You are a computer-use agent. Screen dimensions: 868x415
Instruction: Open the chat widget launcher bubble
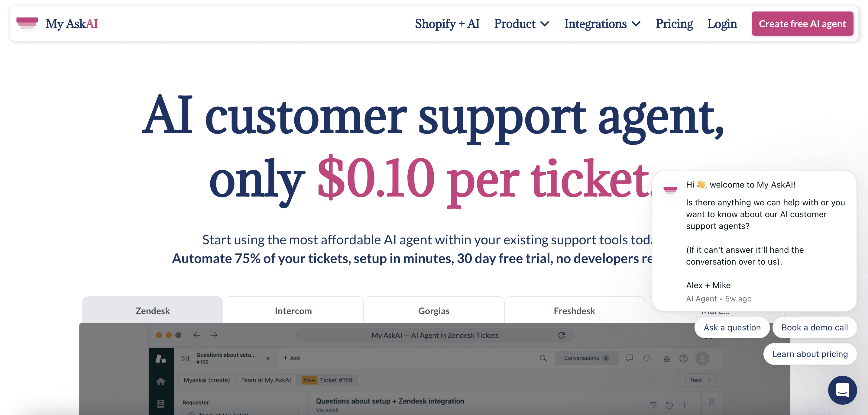tap(842, 390)
